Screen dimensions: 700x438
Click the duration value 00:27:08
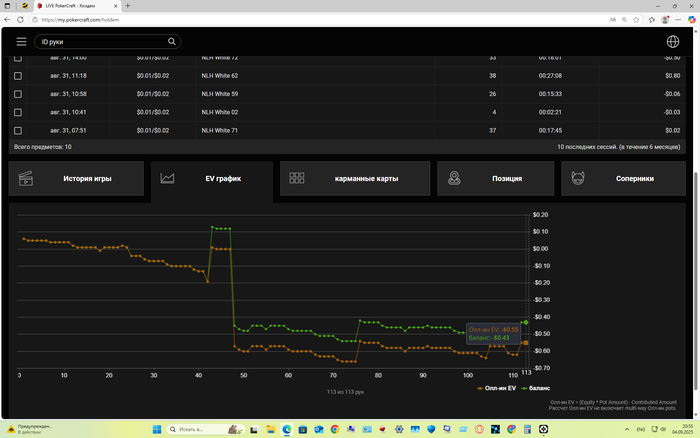click(550, 76)
